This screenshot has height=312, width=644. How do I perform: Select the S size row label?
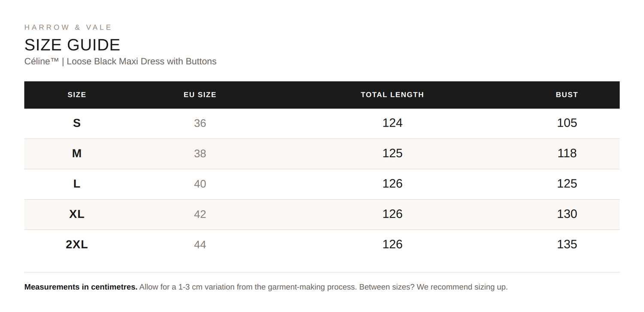77,123
